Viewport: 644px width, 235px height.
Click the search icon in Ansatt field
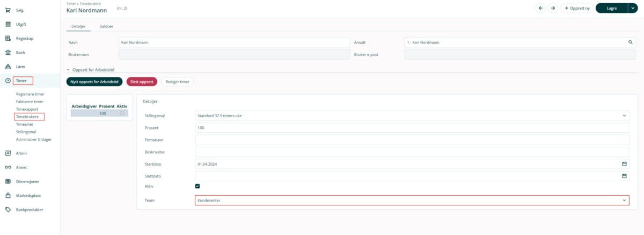coord(631,42)
